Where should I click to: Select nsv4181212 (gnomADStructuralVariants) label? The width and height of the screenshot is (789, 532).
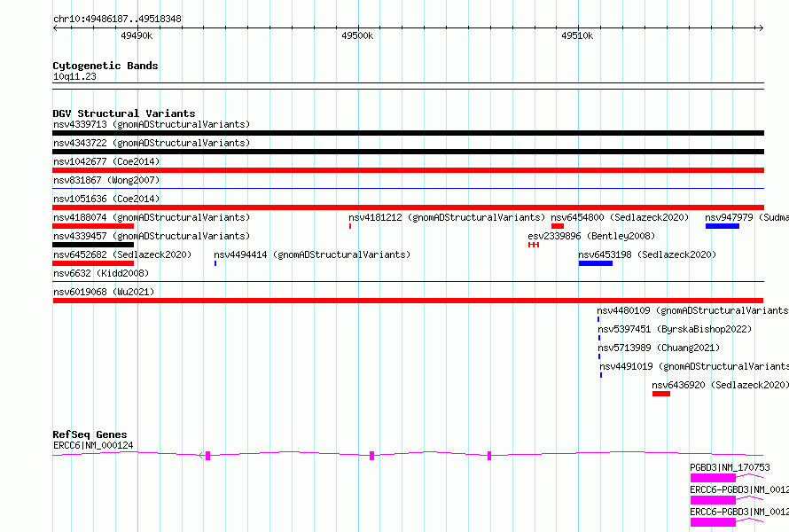[x=447, y=217]
